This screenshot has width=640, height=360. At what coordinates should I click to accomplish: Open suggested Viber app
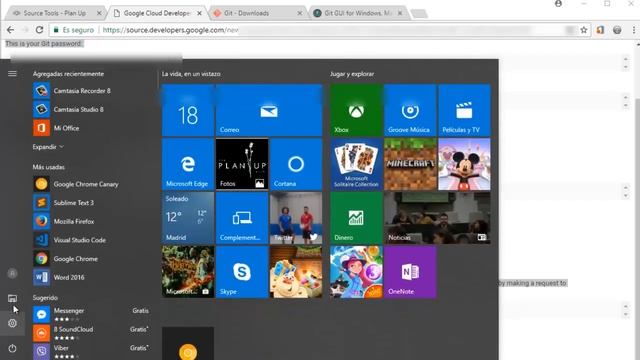click(92, 351)
